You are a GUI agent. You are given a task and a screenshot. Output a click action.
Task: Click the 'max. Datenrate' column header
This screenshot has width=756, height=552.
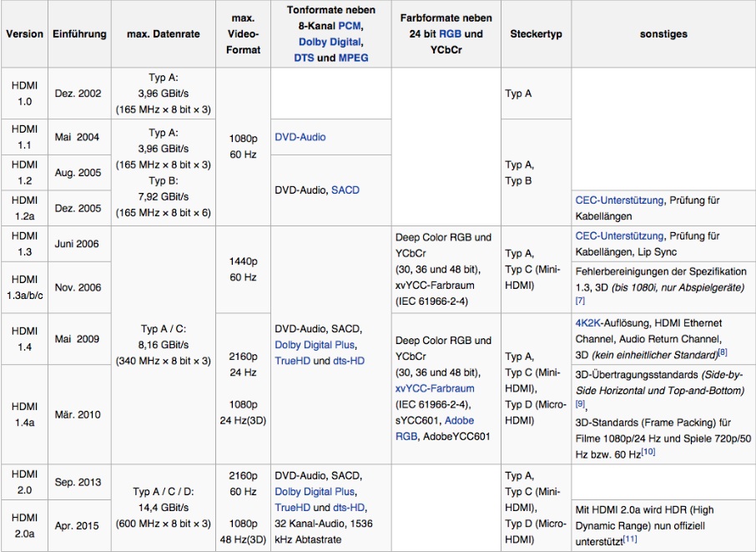tap(164, 33)
